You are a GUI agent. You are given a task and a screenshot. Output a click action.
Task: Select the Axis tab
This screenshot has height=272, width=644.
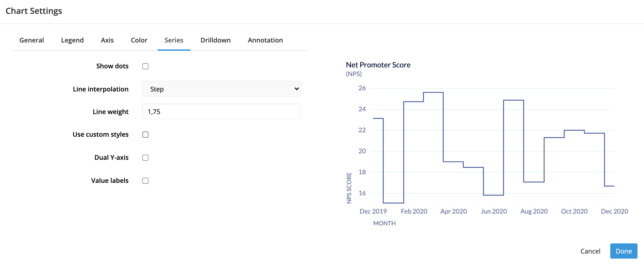coord(107,40)
